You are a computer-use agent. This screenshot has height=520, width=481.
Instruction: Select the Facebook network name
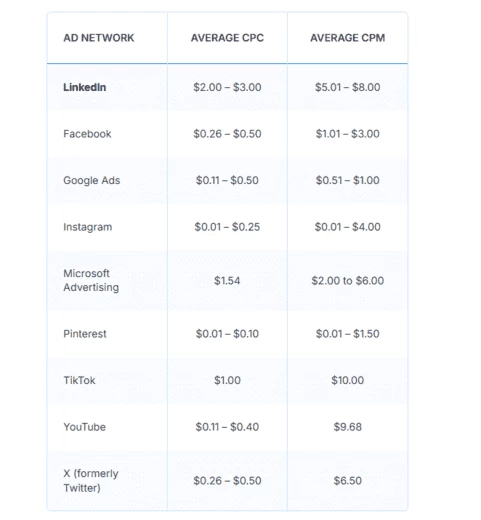[x=87, y=134]
